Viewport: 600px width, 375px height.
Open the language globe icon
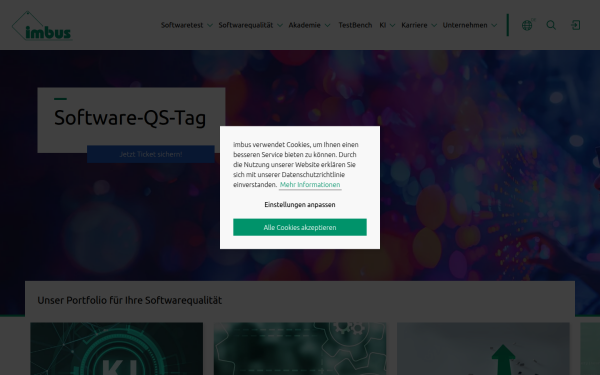pyautogui.click(x=527, y=25)
